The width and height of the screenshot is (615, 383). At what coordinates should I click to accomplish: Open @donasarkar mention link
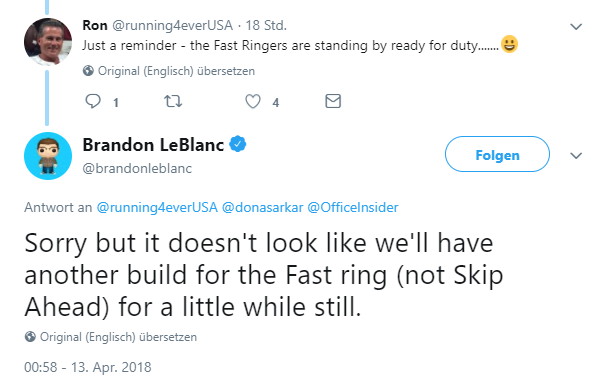tap(262, 207)
